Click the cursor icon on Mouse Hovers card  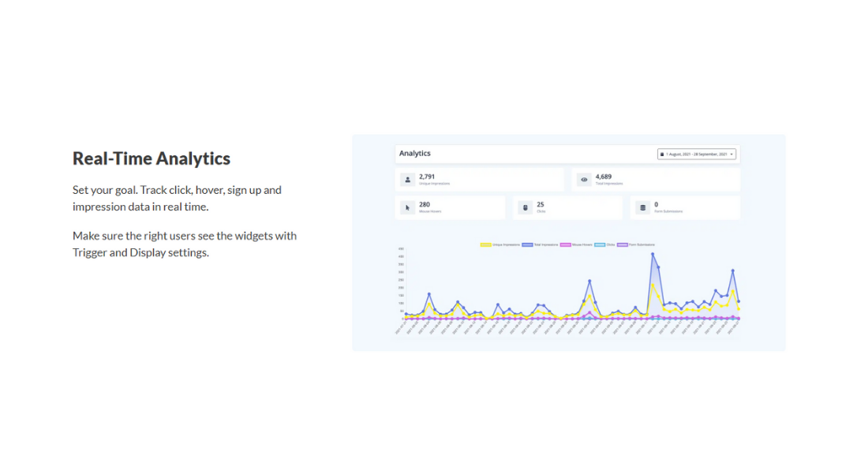point(407,207)
